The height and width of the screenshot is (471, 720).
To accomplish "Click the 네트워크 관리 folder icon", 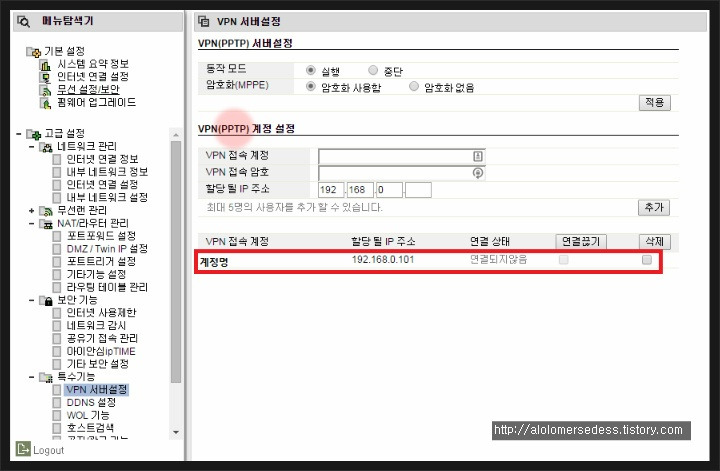I will pos(46,147).
